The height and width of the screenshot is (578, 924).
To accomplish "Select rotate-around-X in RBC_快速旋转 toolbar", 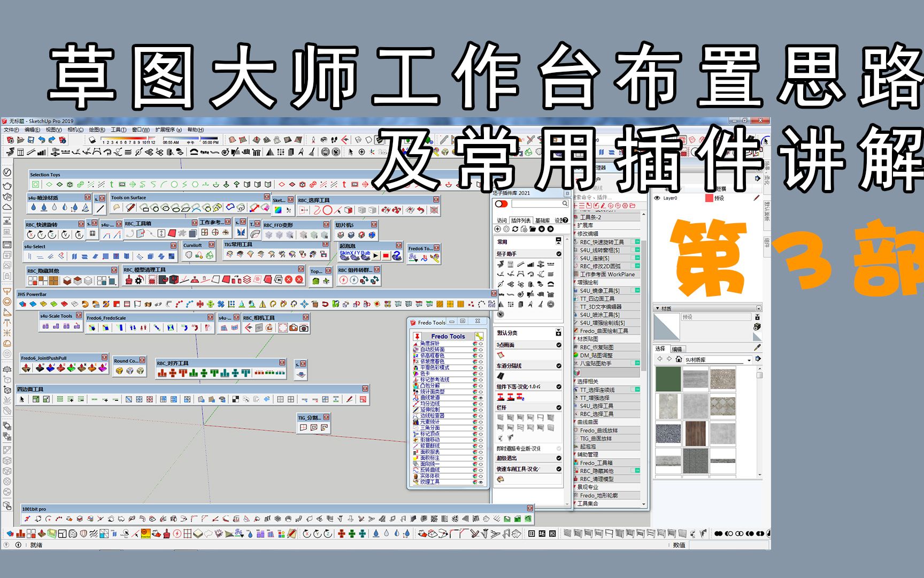I will pyautogui.click(x=31, y=234).
